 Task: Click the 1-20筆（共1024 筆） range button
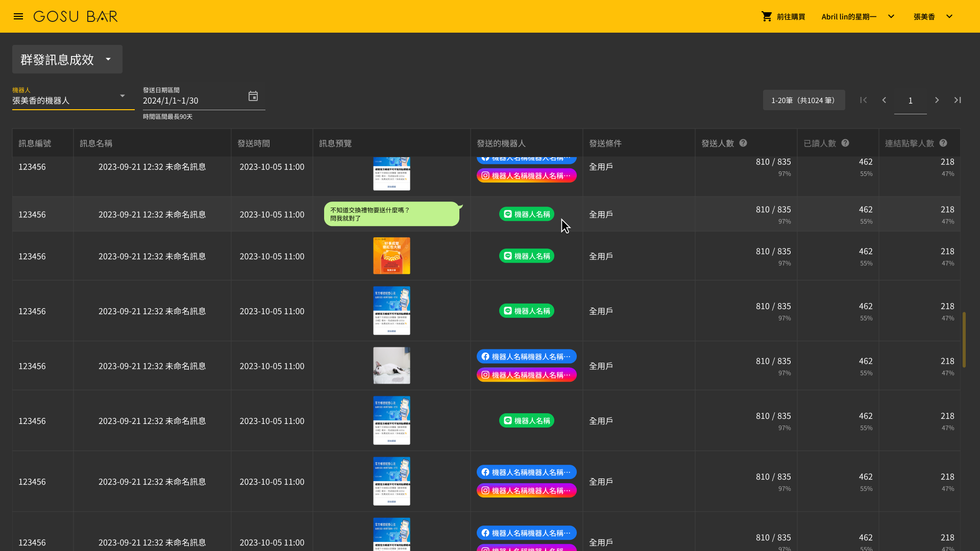(804, 100)
